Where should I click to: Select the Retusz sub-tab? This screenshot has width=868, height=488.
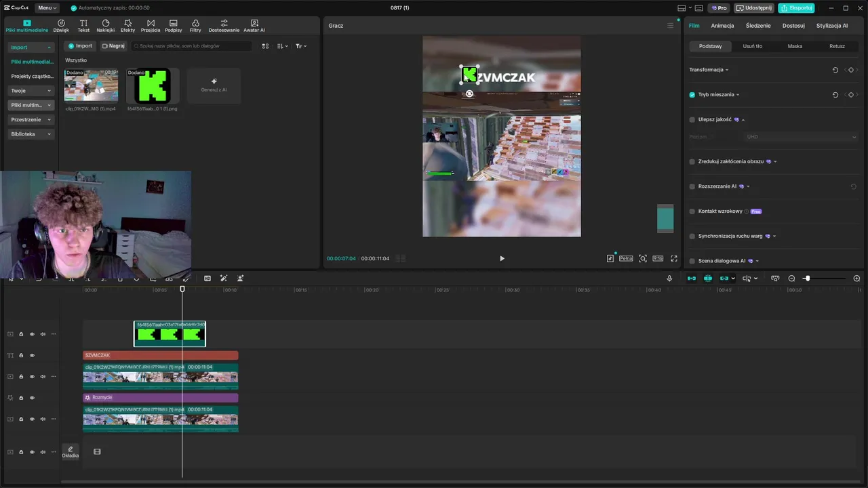pyautogui.click(x=837, y=46)
